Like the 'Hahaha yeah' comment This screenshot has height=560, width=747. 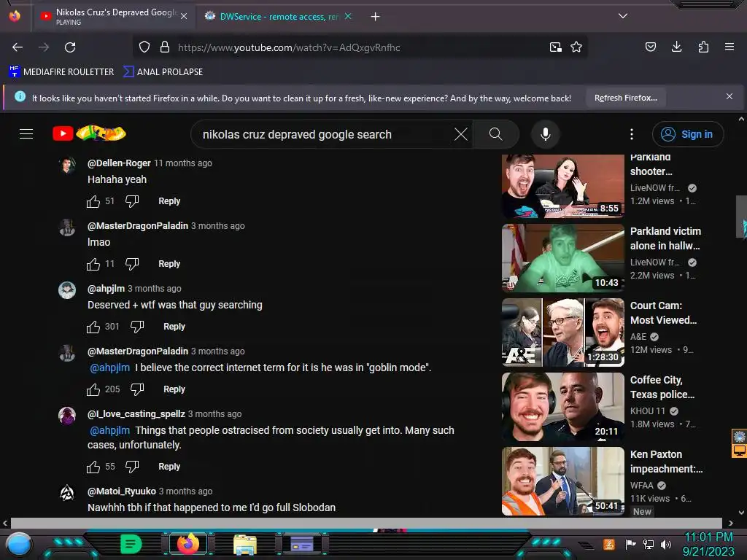coord(93,201)
